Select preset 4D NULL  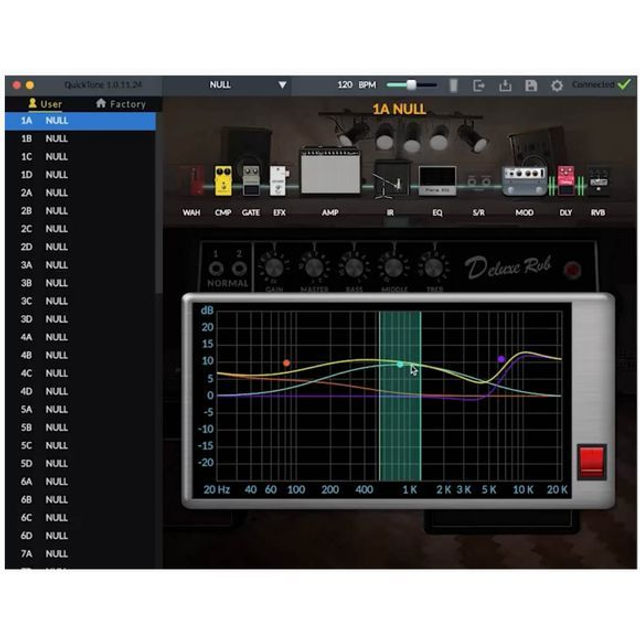tap(80, 391)
